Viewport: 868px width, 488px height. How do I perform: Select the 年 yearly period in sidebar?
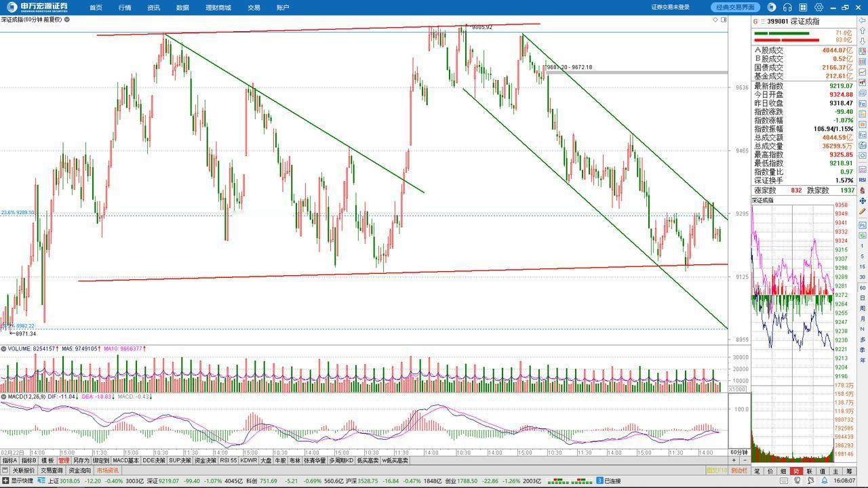tap(863, 360)
